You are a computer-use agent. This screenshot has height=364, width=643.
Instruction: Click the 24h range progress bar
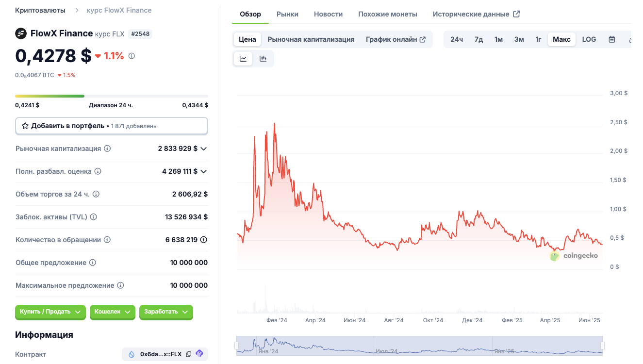click(112, 96)
